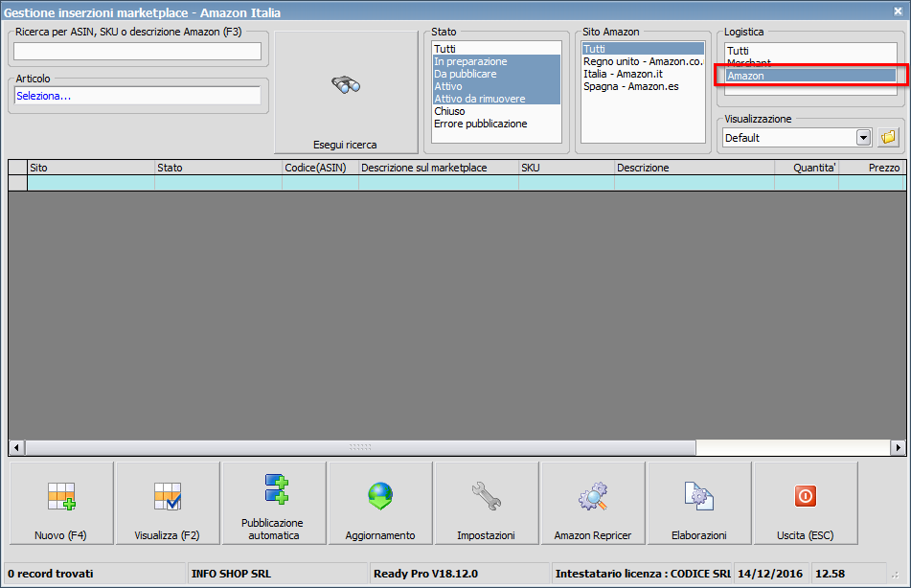Click Seleziona... link in Articolo
This screenshot has height=588, width=911.
pos(43,96)
